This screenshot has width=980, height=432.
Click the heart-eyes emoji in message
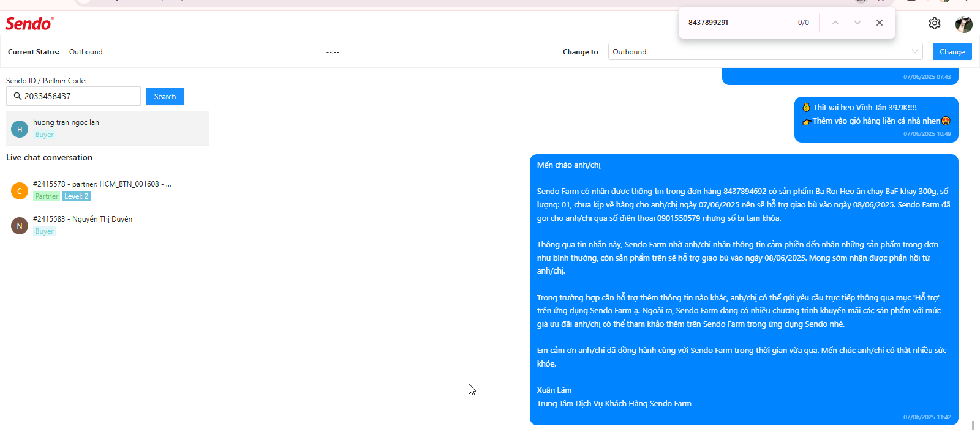click(946, 121)
